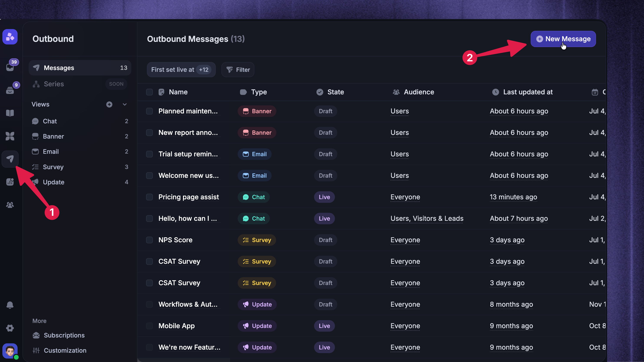Select the Messages item in Outbound menu
Screen dimensions: 644x362
click(x=80, y=68)
